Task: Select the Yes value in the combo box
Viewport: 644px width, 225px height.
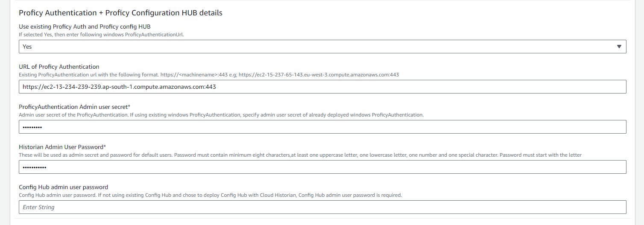Action: point(27,47)
